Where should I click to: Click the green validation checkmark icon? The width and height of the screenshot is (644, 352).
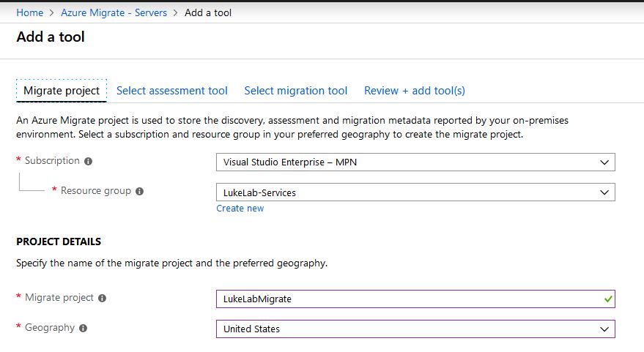click(608, 299)
